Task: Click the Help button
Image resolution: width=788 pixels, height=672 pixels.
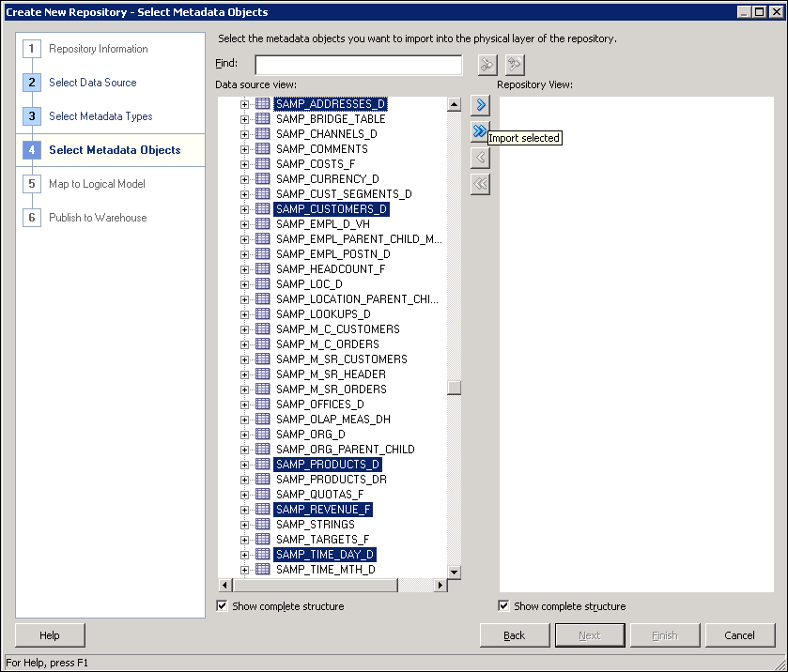Action: click(50, 635)
